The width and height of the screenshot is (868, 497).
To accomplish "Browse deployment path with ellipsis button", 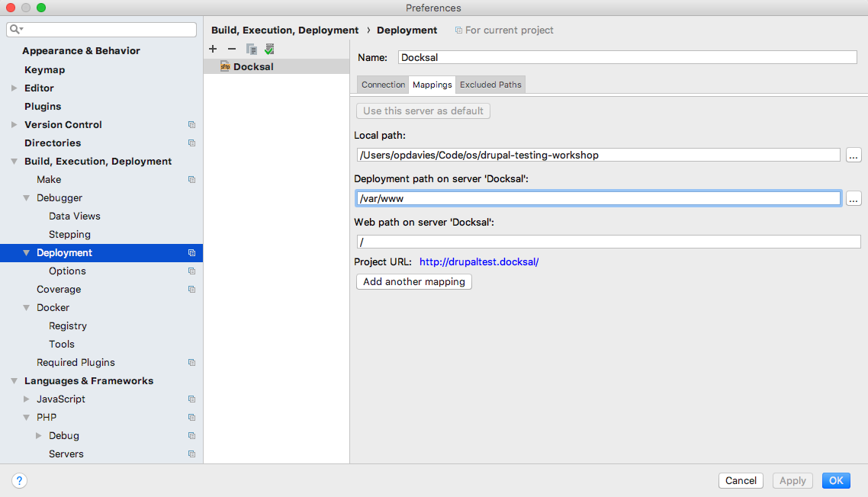I will (x=854, y=198).
